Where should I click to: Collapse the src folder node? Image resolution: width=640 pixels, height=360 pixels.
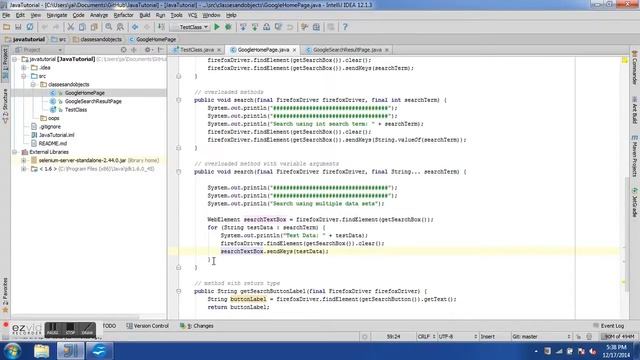pos(24,76)
